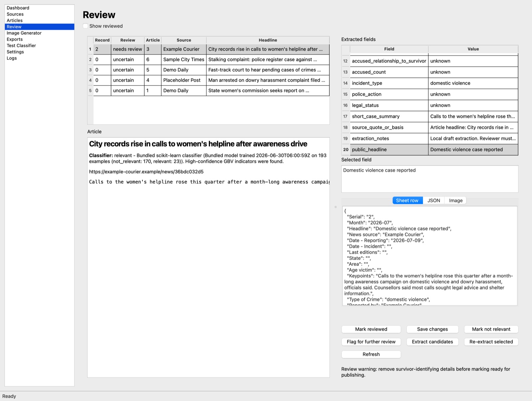Switch to the JSON tab
Image resolution: width=532 pixels, height=401 pixels.
click(x=434, y=200)
